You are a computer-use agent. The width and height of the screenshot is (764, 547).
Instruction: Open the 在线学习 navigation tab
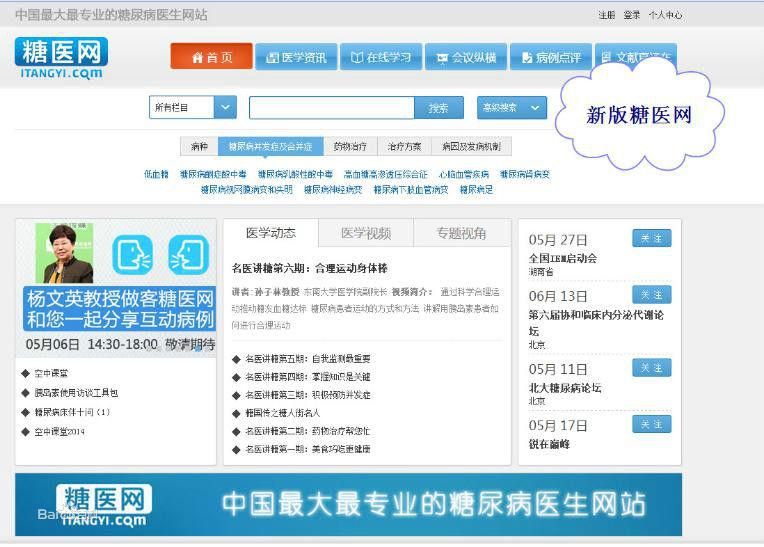tap(381, 57)
